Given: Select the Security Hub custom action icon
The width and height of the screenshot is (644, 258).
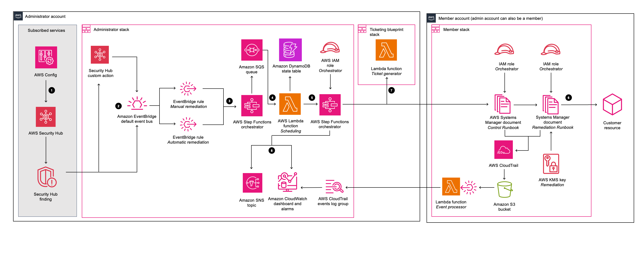Looking at the screenshot, I should coord(100,55).
